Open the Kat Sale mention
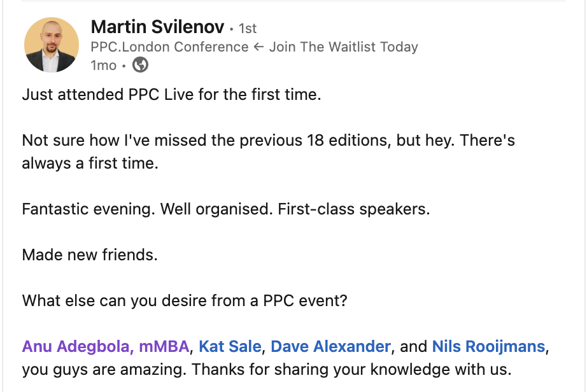This screenshot has height=392, width=587. click(230, 347)
